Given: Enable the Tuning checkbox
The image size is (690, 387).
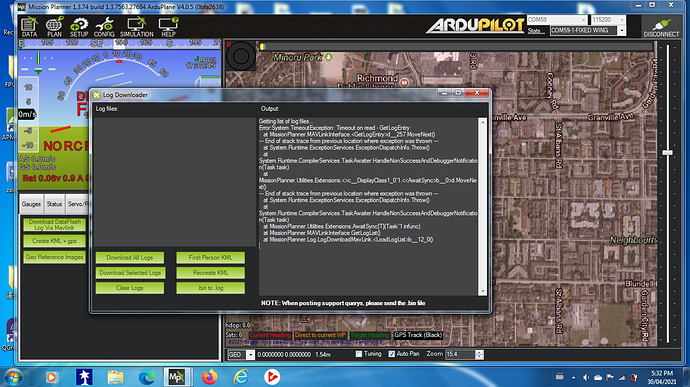Looking at the screenshot, I should pyautogui.click(x=359, y=354).
